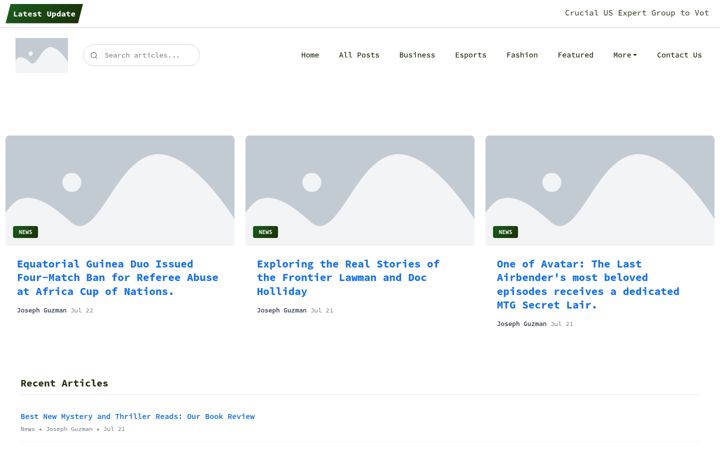
Task: Focus the Search articles input field
Action: (x=141, y=55)
